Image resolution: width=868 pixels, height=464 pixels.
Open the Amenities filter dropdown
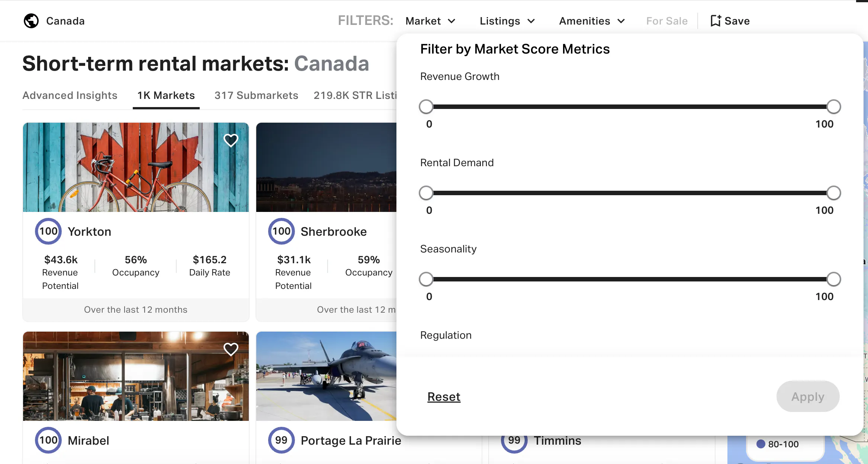pos(592,21)
